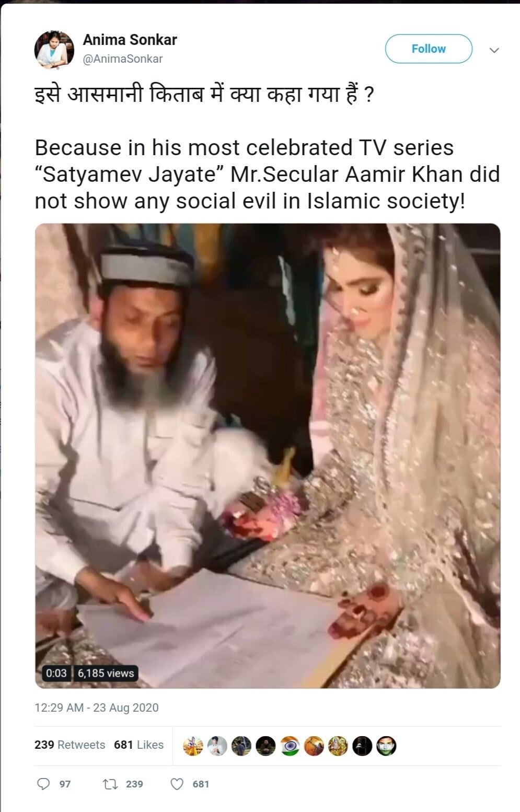Expand the tweet options chevron
The width and height of the screenshot is (520, 812).
[x=494, y=50]
